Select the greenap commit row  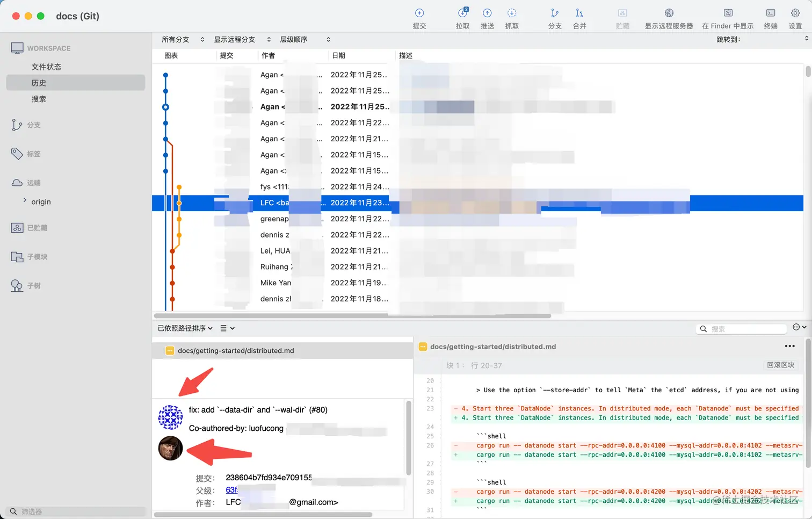click(x=477, y=219)
